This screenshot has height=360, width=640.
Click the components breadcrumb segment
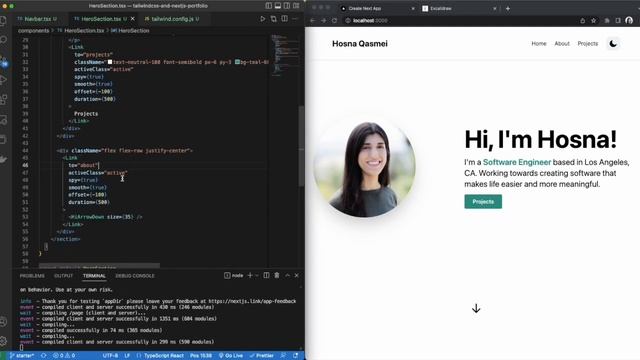(x=33, y=31)
